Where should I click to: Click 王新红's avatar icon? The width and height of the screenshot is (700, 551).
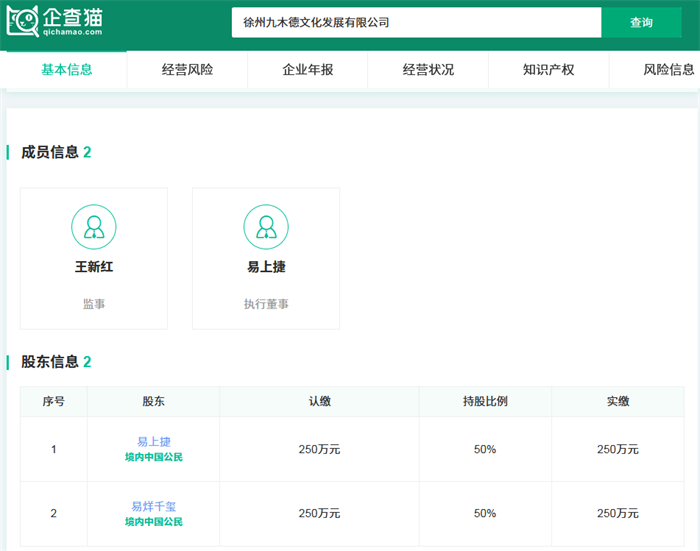pyautogui.click(x=94, y=227)
